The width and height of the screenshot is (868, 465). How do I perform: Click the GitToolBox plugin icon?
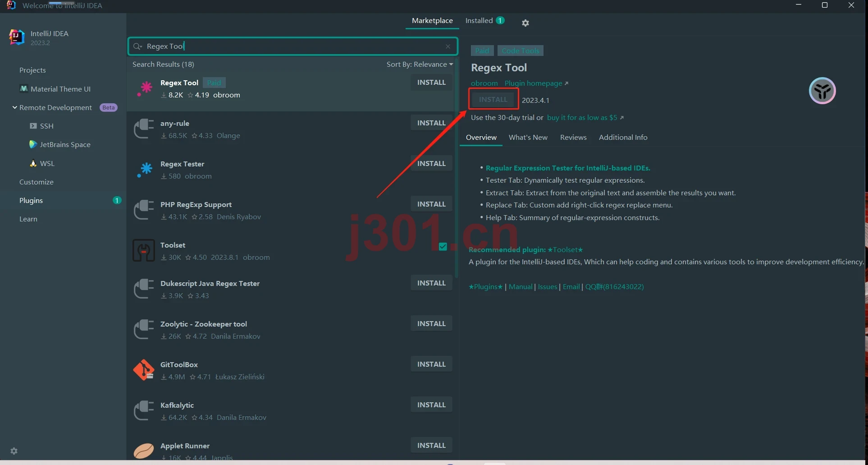tap(144, 370)
